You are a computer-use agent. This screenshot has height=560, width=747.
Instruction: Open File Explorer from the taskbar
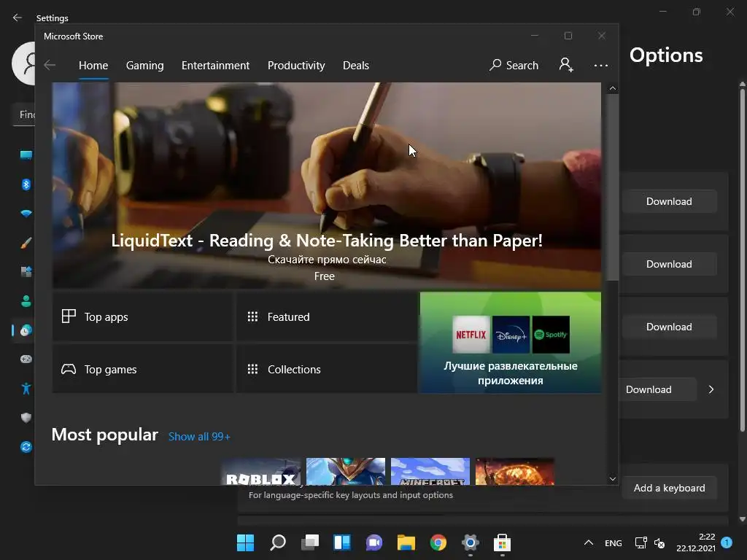406,542
